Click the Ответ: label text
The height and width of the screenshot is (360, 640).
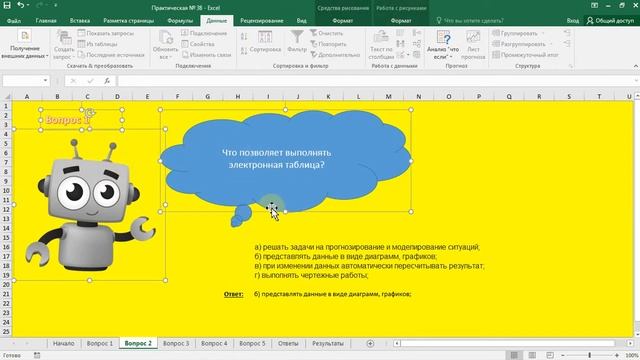point(233,294)
